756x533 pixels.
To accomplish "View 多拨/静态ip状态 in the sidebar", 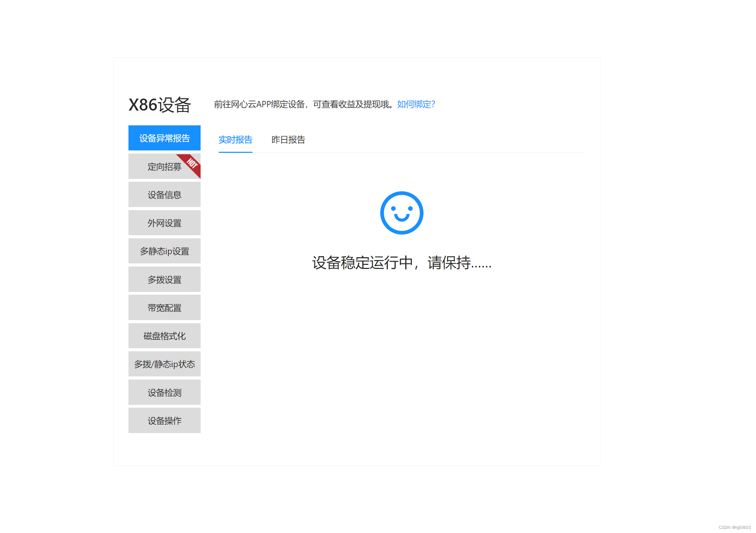I will [x=164, y=364].
